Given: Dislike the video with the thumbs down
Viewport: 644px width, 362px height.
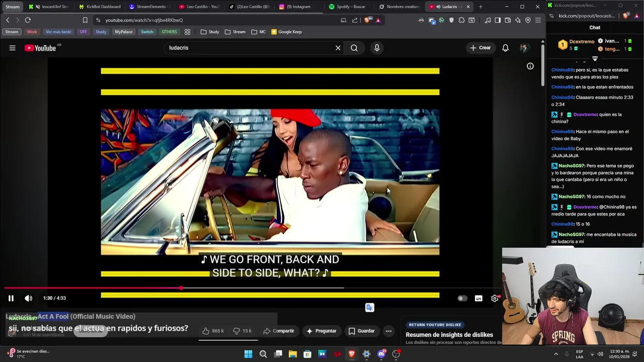Looking at the screenshot, I should (242, 331).
